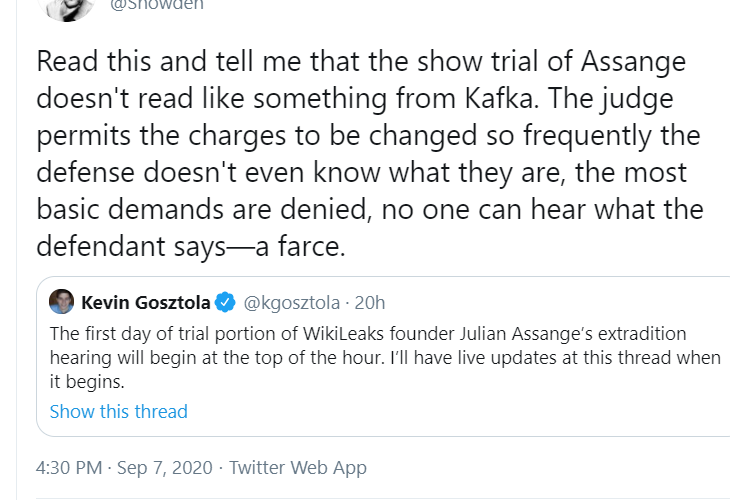The height and width of the screenshot is (500, 730).
Task: Click the @kgosztola handle in quoted tweet
Action: 290,302
